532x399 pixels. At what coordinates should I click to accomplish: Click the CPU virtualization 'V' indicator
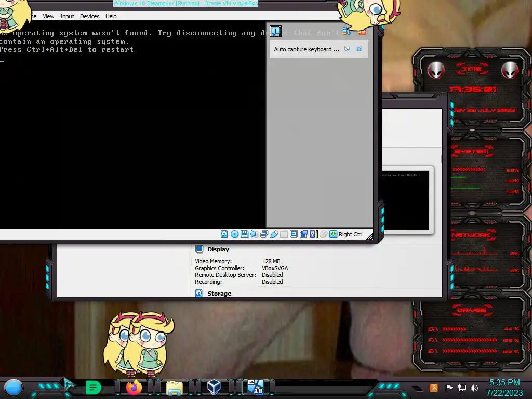313,234
